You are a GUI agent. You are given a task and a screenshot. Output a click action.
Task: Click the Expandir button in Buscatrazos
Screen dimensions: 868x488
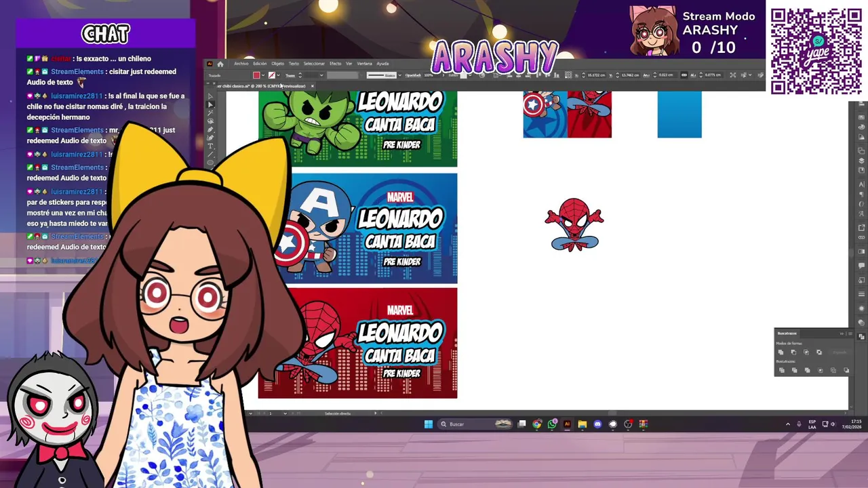840,352
